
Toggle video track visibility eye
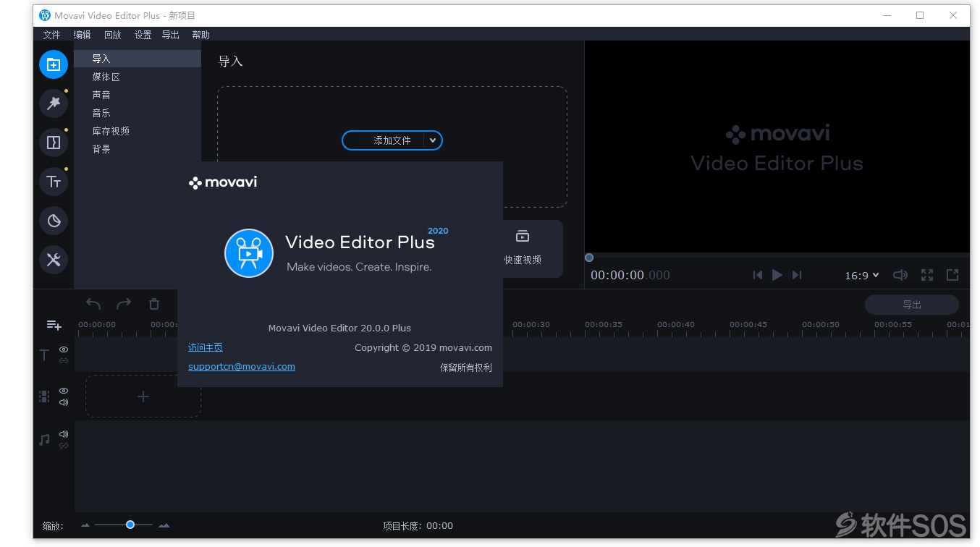point(64,391)
